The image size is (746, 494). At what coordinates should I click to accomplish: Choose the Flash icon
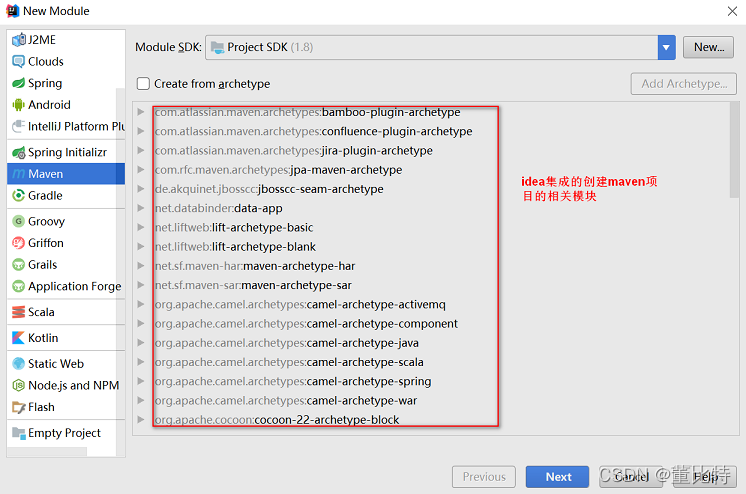(x=19, y=407)
